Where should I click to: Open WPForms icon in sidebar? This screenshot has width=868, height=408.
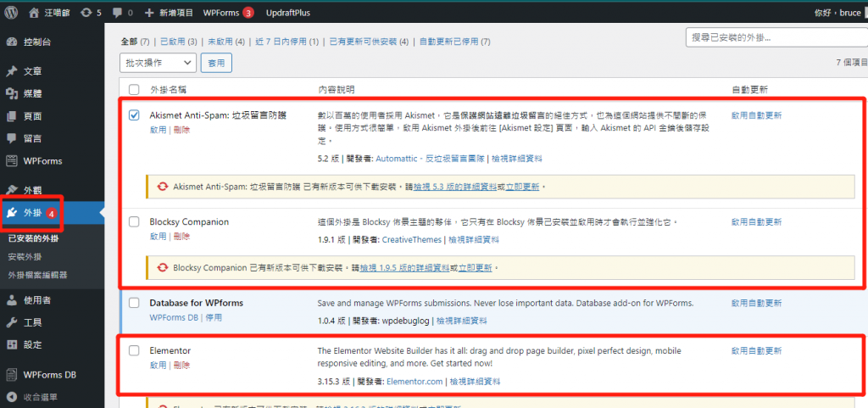pyautogui.click(x=12, y=161)
